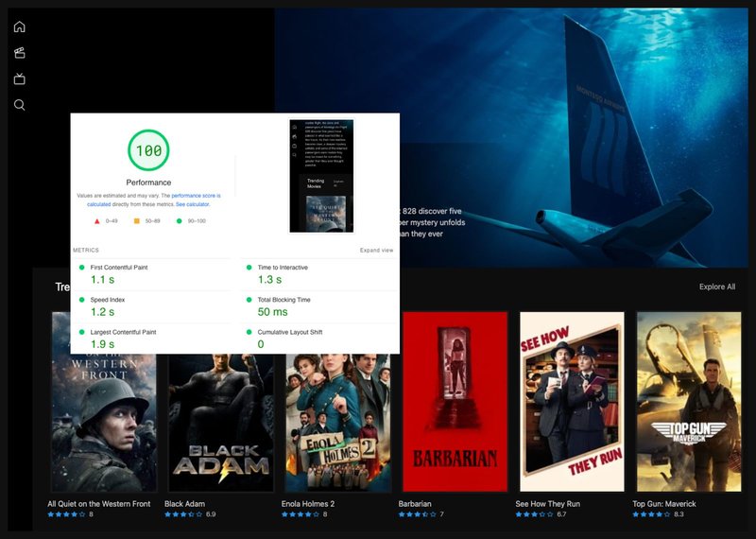
Task: Open the Black Adam poster
Action: pyautogui.click(x=221, y=423)
